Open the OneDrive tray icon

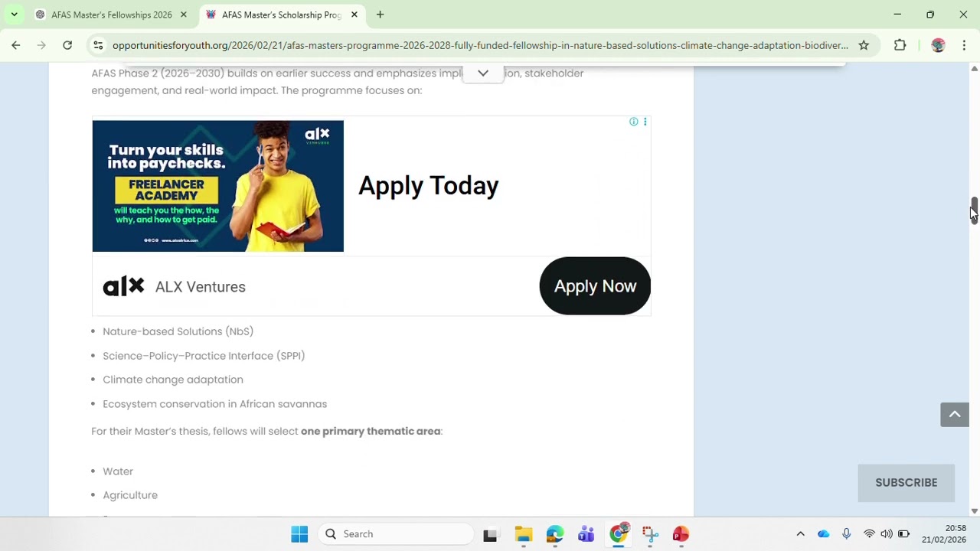tap(824, 534)
